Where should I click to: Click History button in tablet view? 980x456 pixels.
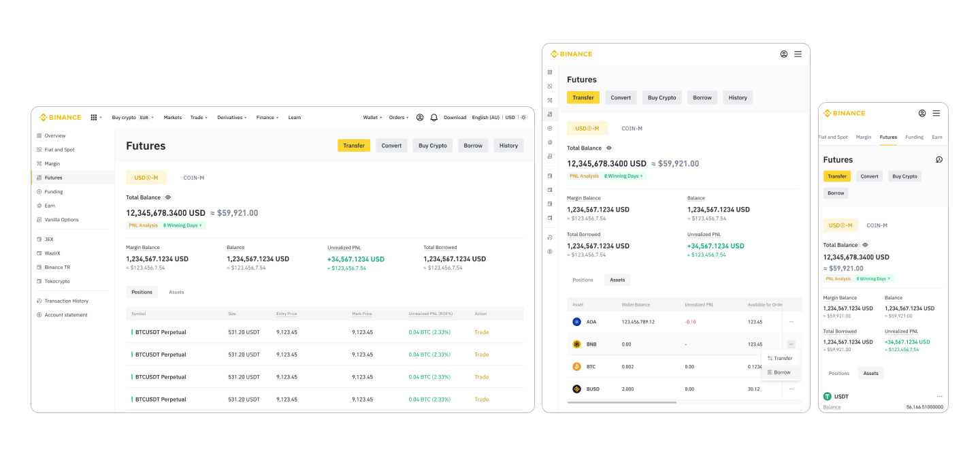[x=738, y=97]
